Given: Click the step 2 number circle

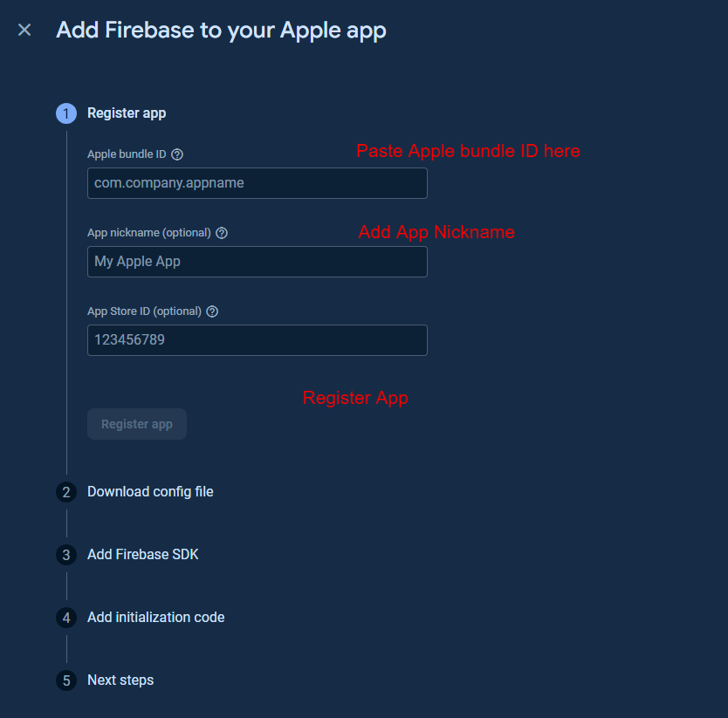Looking at the screenshot, I should pos(66,492).
